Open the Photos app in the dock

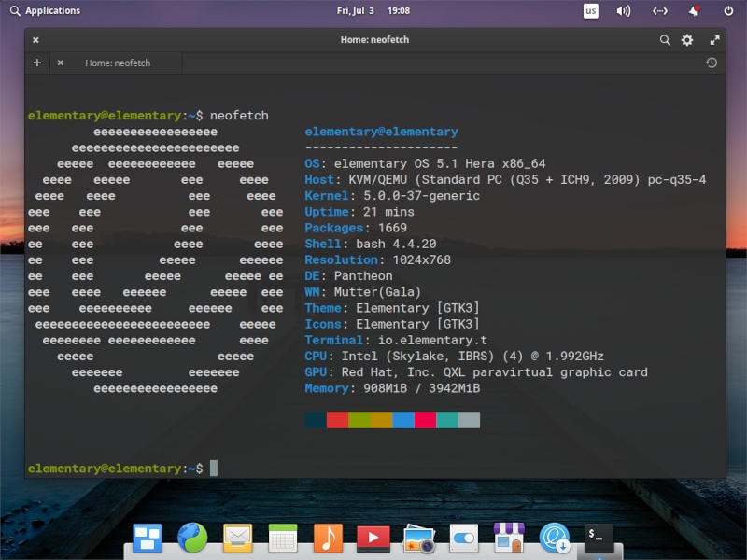[x=419, y=539]
